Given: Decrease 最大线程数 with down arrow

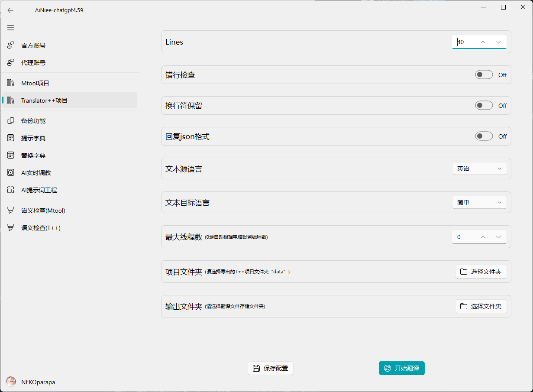Looking at the screenshot, I should pos(498,237).
